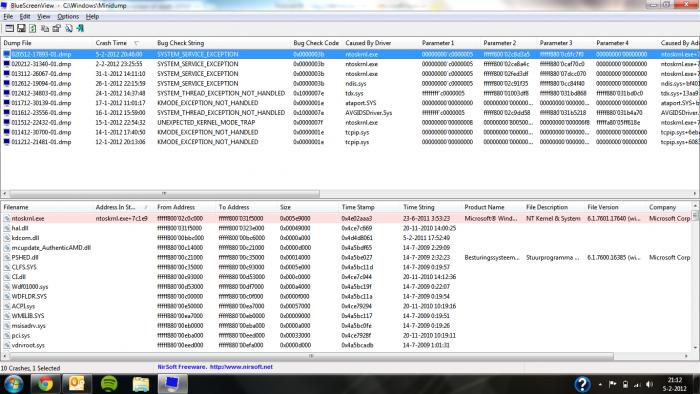This screenshot has height=394, width=700.
Task: Show hidden tray icons arrow
Action: (x=600, y=384)
